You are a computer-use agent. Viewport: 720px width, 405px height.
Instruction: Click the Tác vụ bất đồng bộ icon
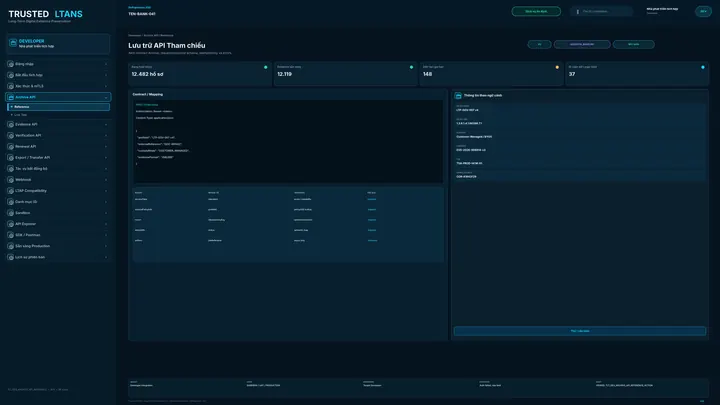[x=11, y=169]
